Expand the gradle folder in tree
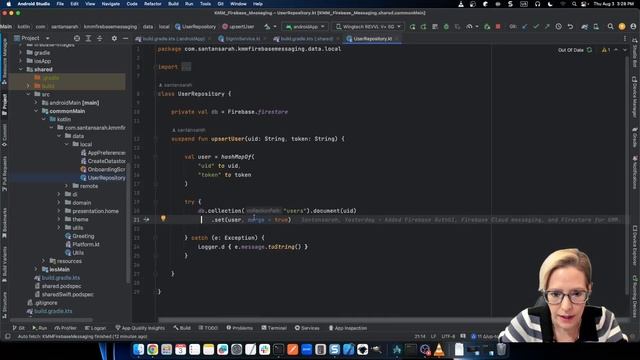The width and height of the screenshot is (640, 360). (21, 53)
